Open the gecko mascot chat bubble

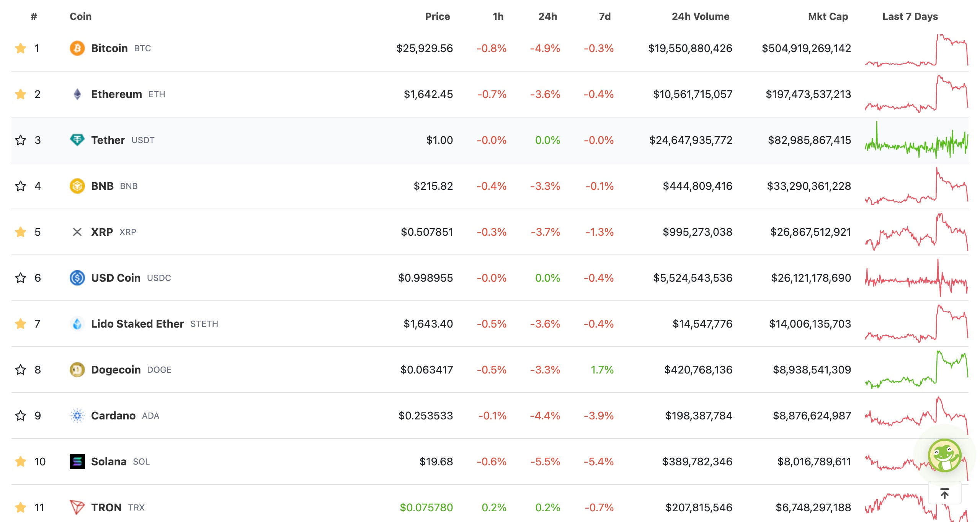(945, 455)
